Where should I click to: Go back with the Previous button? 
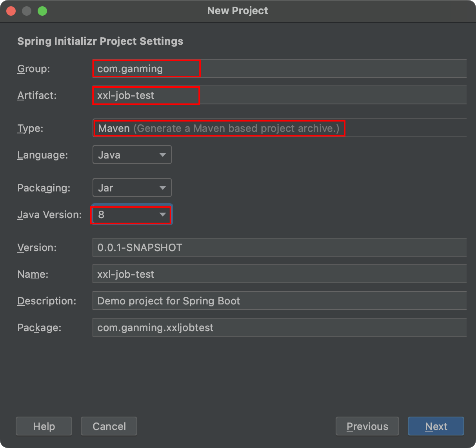tap(367, 426)
